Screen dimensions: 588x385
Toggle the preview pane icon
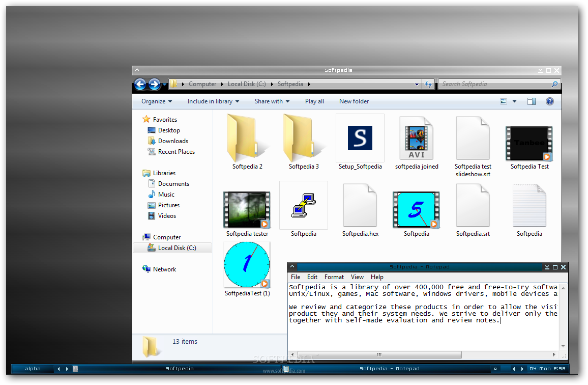pos(532,101)
